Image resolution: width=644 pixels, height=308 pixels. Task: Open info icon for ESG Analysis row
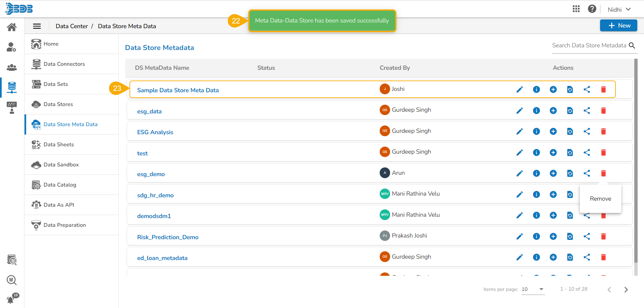536,132
